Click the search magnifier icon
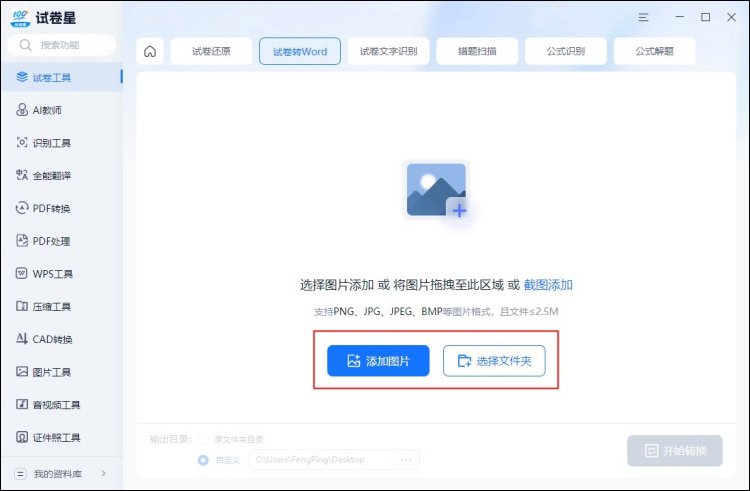The height and width of the screenshot is (491, 750). (25, 45)
